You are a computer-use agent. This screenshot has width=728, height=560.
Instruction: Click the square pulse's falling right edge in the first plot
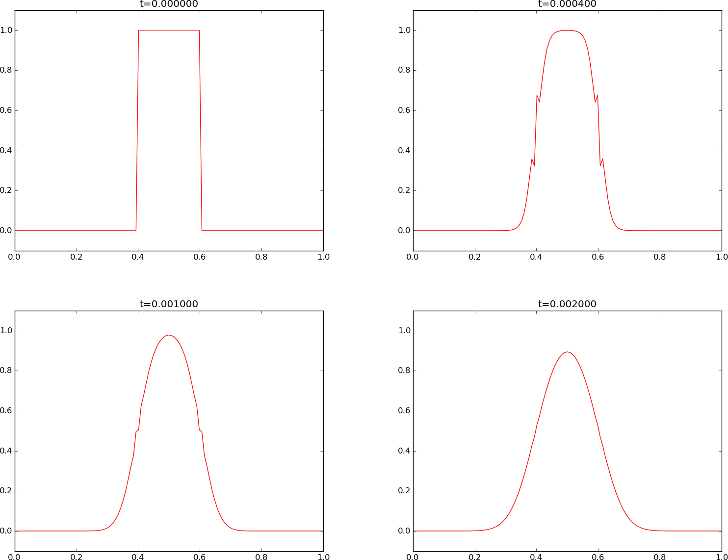201,130
